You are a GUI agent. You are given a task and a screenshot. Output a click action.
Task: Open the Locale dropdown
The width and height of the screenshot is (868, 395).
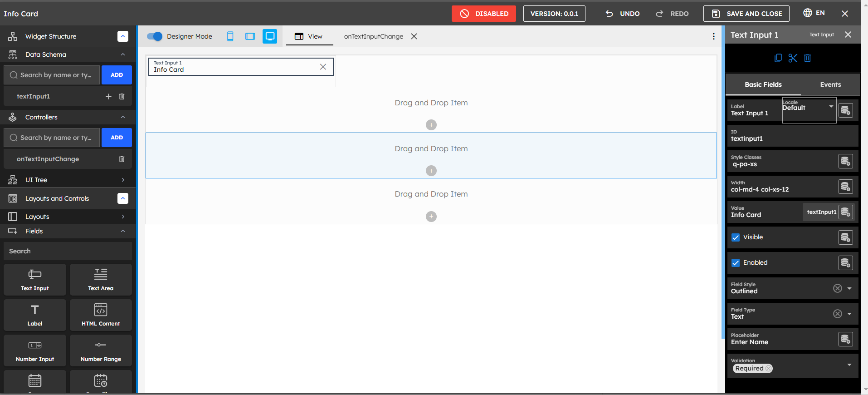[x=809, y=110]
